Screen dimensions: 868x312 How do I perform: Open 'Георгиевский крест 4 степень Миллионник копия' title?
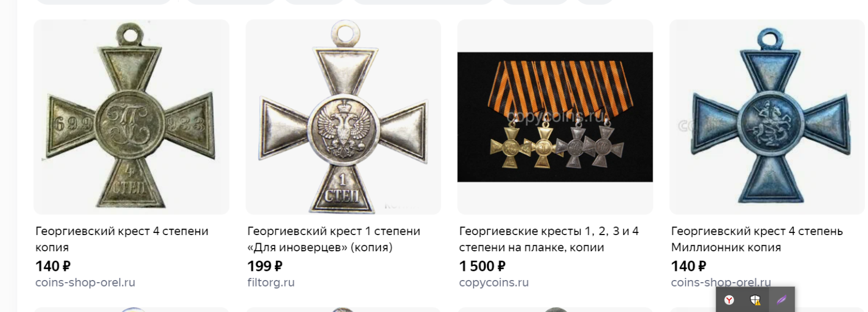point(757,239)
